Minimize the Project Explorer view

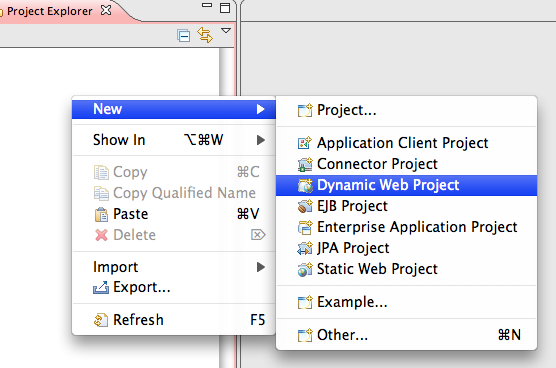click(x=207, y=5)
